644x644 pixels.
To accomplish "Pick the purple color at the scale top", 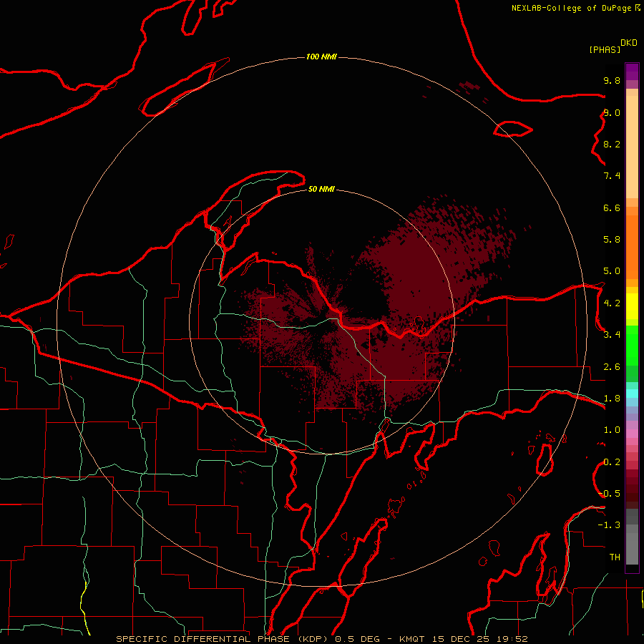I will tap(632, 72).
